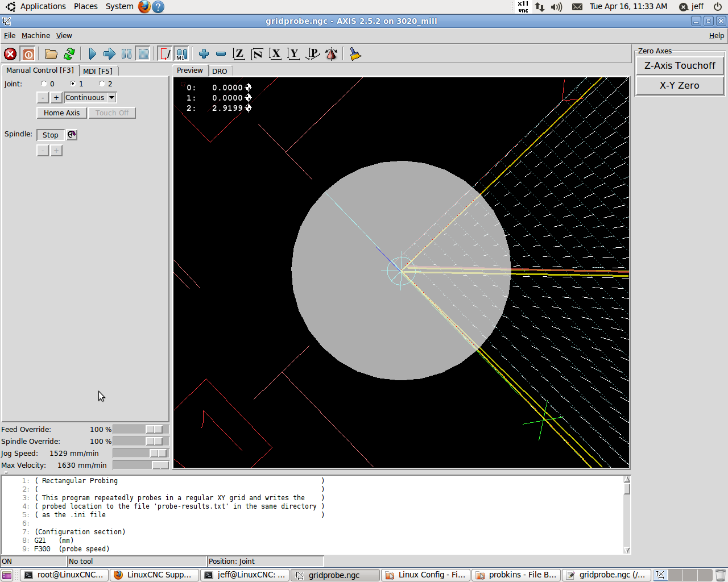
Task: Open a G-code file with folder icon
Action: [x=51, y=54]
